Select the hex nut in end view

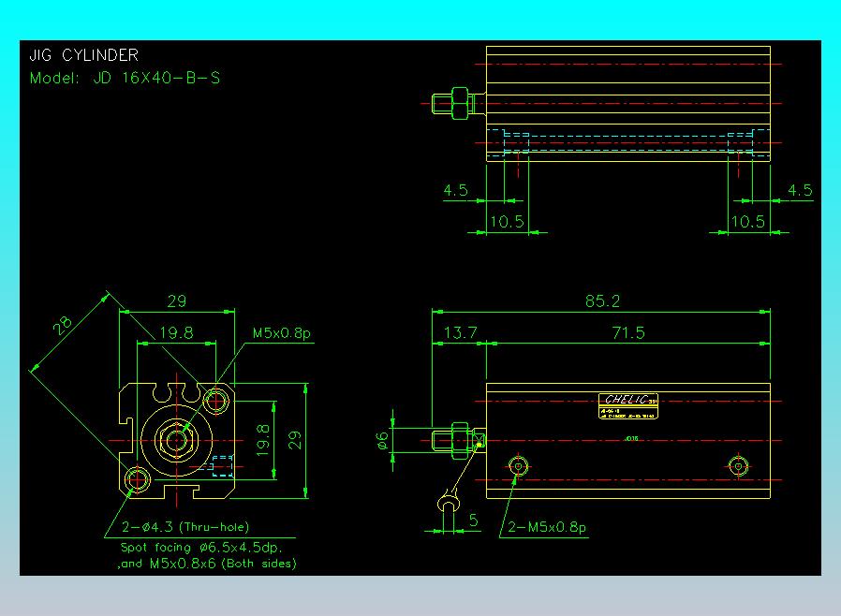(x=176, y=440)
